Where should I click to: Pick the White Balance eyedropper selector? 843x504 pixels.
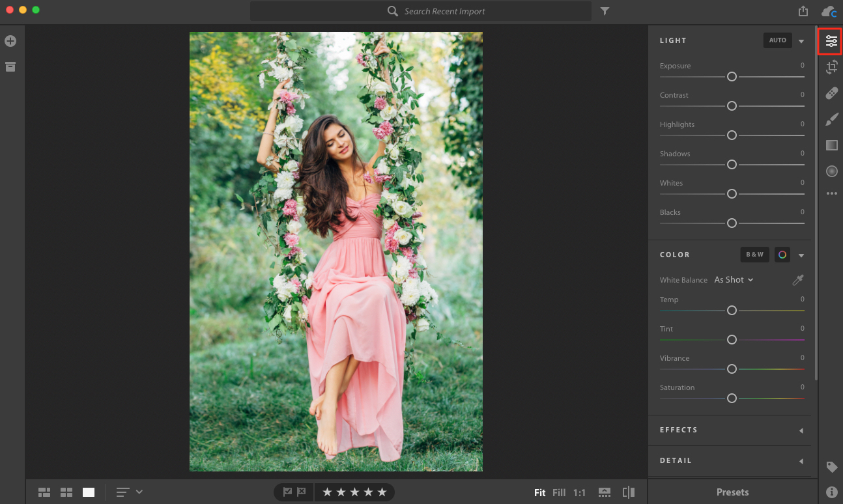click(797, 280)
